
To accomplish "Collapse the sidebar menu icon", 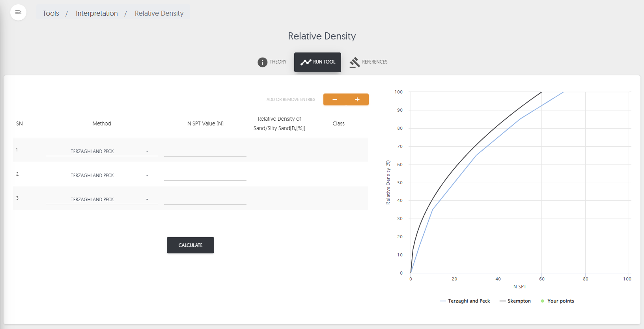I will 18,13.
